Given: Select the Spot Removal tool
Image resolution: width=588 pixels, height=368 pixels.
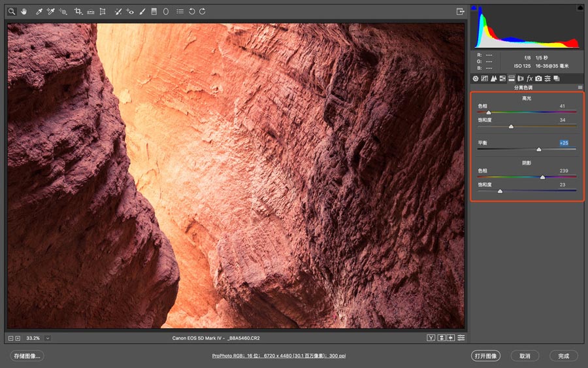Looking at the screenshot, I should pyautogui.click(x=118, y=11).
